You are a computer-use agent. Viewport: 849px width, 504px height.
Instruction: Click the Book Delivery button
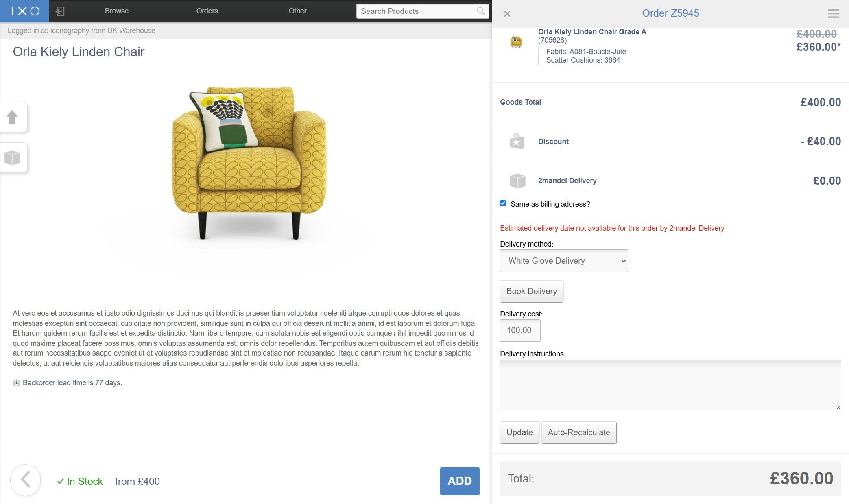coord(532,291)
